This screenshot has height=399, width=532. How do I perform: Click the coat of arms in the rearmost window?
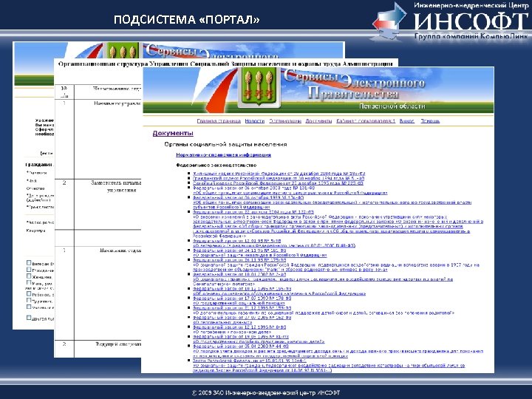123,50
